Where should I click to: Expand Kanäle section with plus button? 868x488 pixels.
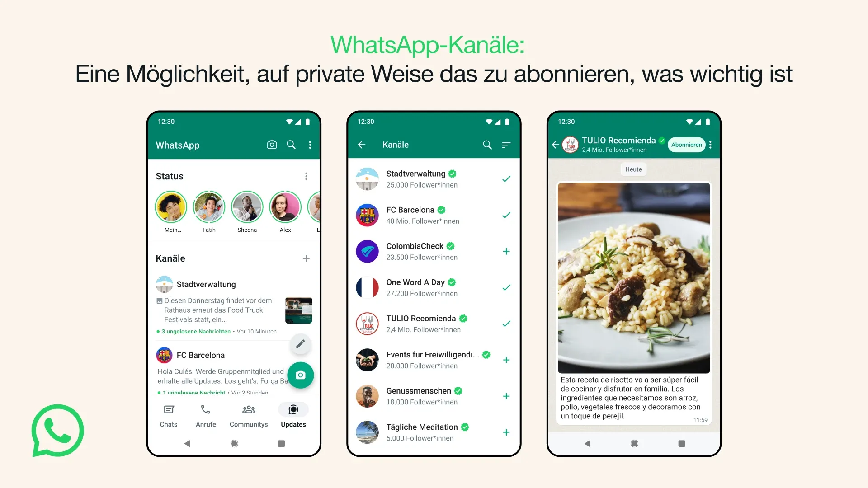pos(306,258)
